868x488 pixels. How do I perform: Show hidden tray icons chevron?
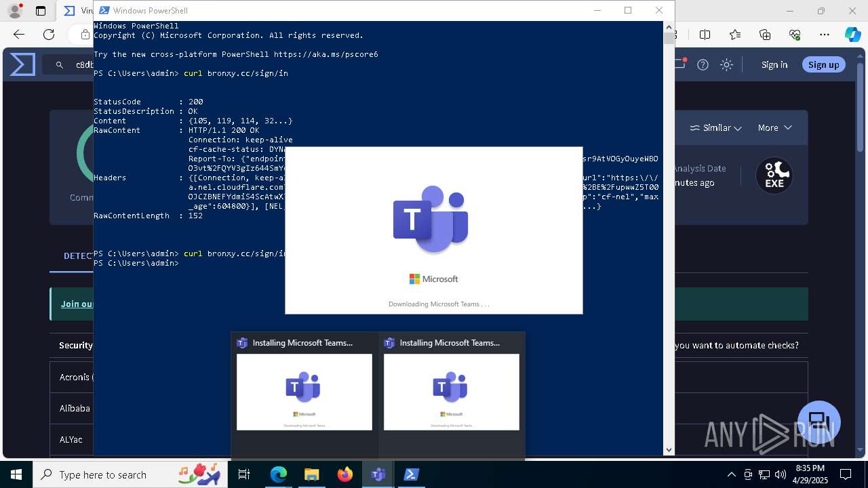[x=731, y=474]
